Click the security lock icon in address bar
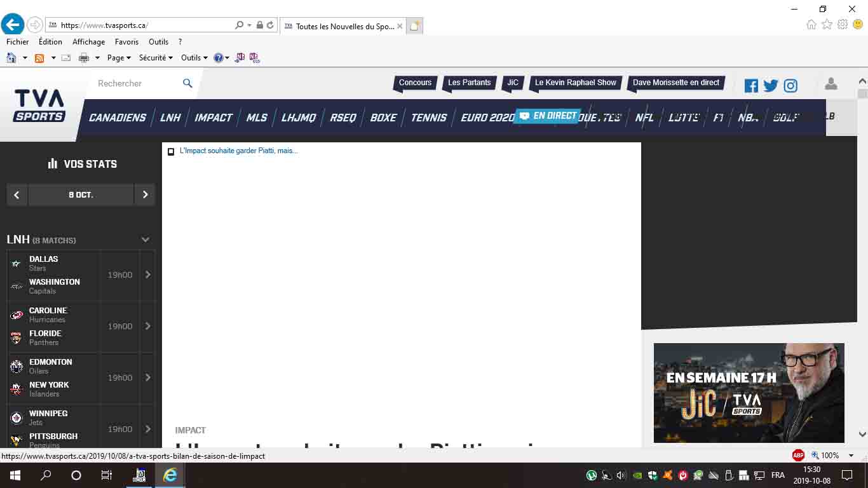 (x=259, y=25)
